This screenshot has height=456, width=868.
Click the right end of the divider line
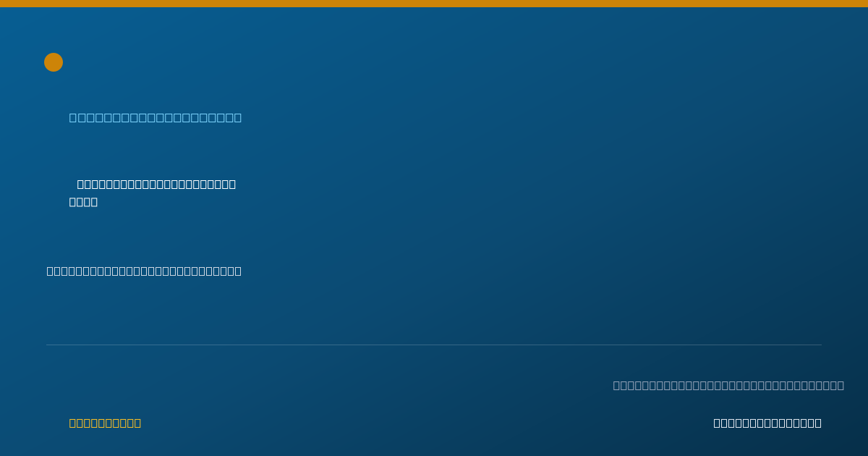821,345
